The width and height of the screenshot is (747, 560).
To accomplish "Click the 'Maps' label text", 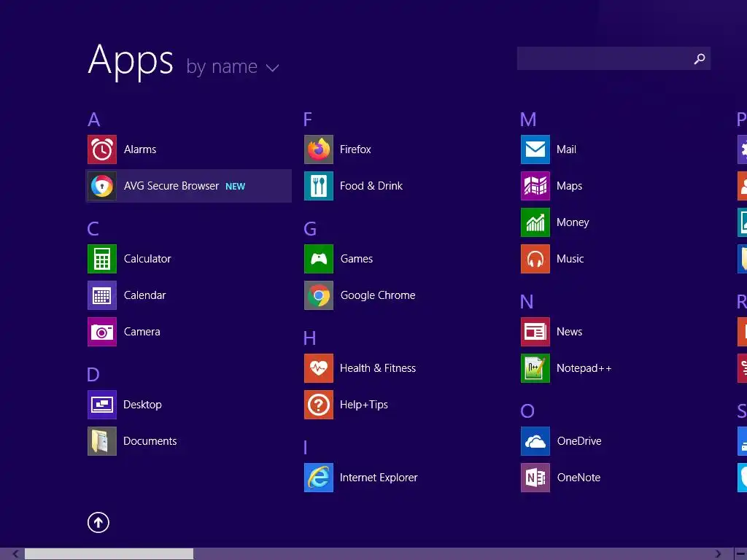I will tap(569, 186).
